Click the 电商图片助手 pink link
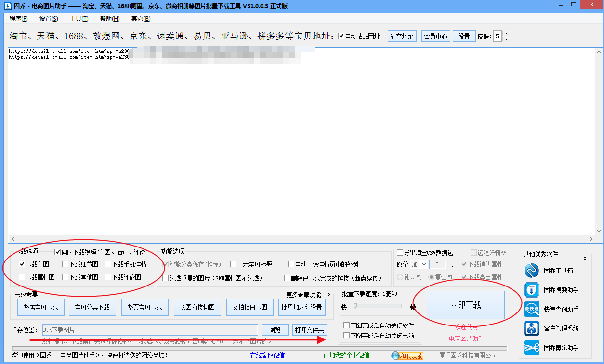Viewport: 604px width, 364px height. pyautogui.click(x=466, y=338)
